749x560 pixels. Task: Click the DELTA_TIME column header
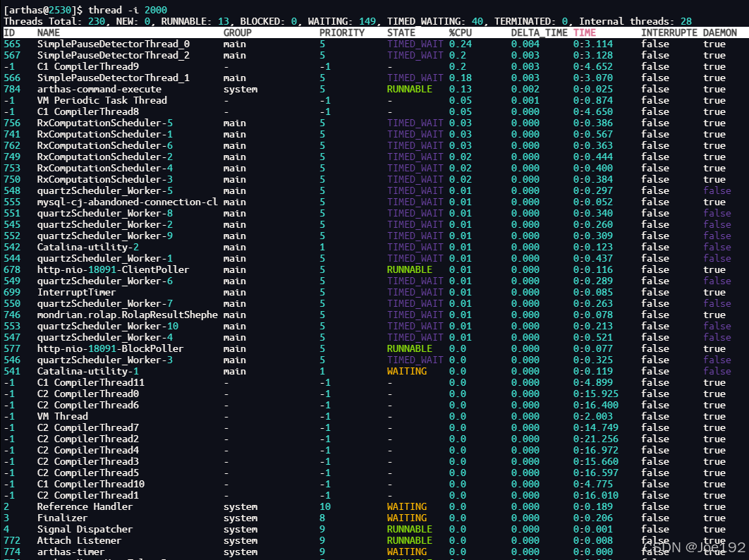coord(540,32)
